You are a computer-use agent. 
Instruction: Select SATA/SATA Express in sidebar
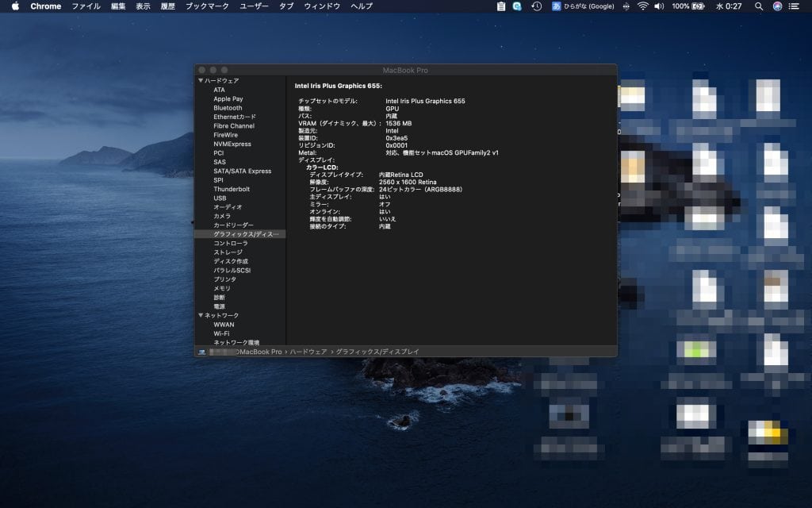[x=242, y=171]
